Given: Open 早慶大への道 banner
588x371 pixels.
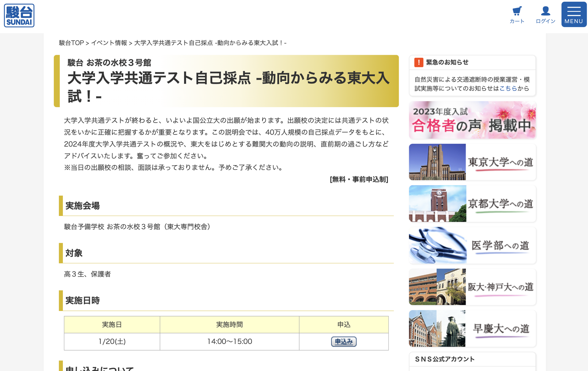Looking at the screenshot, I should point(472,329).
